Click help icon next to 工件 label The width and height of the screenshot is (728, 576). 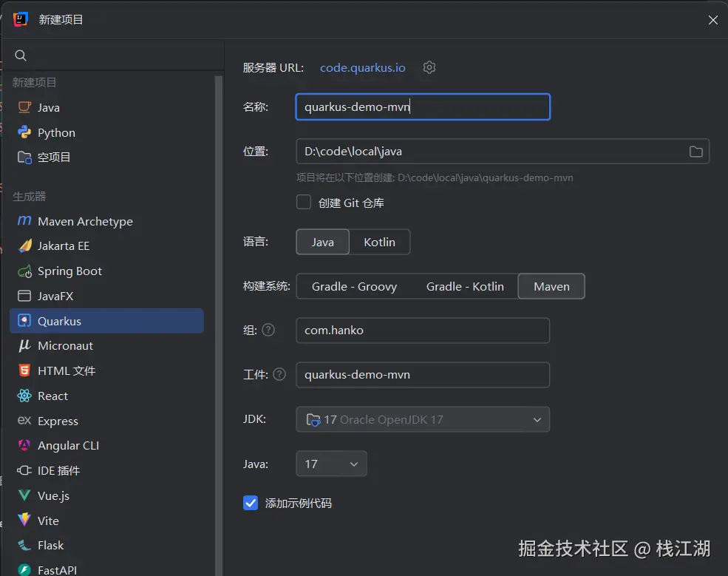coord(279,374)
